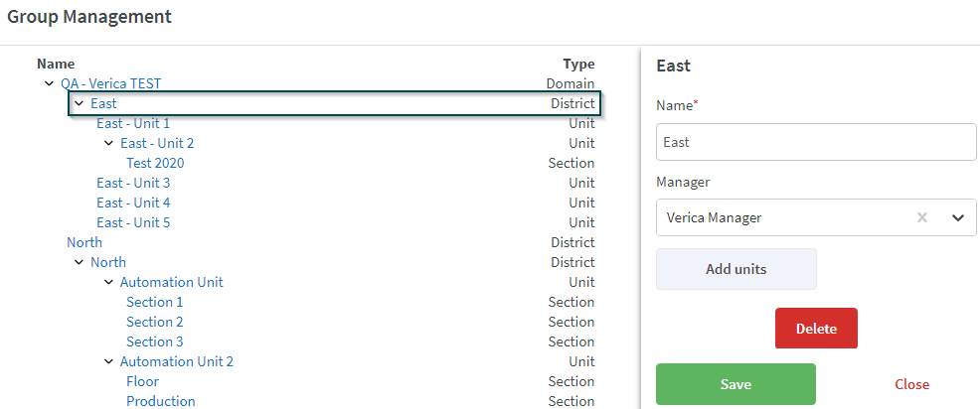Collapse the Automation Unit 2 chevron

point(108,361)
